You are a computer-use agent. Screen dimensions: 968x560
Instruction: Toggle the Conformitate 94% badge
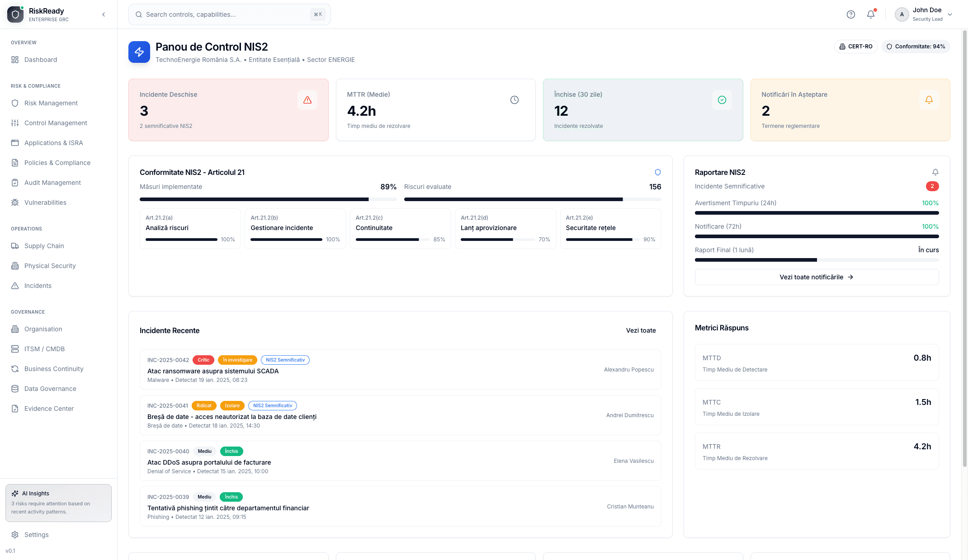pyautogui.click(x=915, y=46)
